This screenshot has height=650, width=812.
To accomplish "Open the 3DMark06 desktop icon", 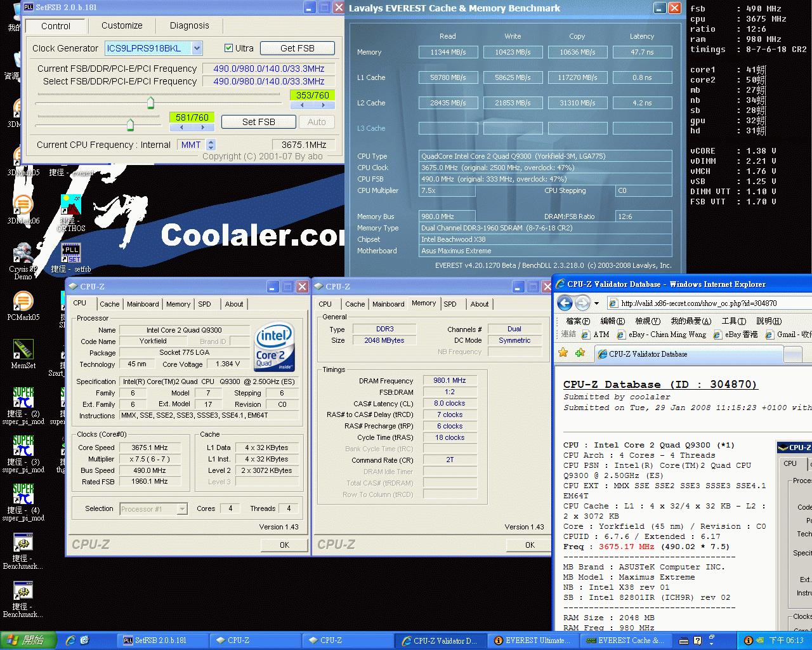I will (23, 205).
